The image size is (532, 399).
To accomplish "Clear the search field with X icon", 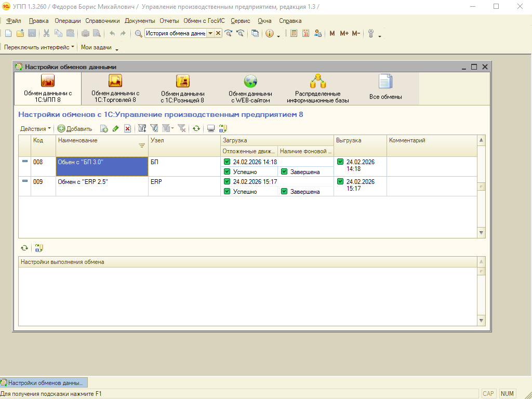I will pyautogui.click(x=218, y=33).
